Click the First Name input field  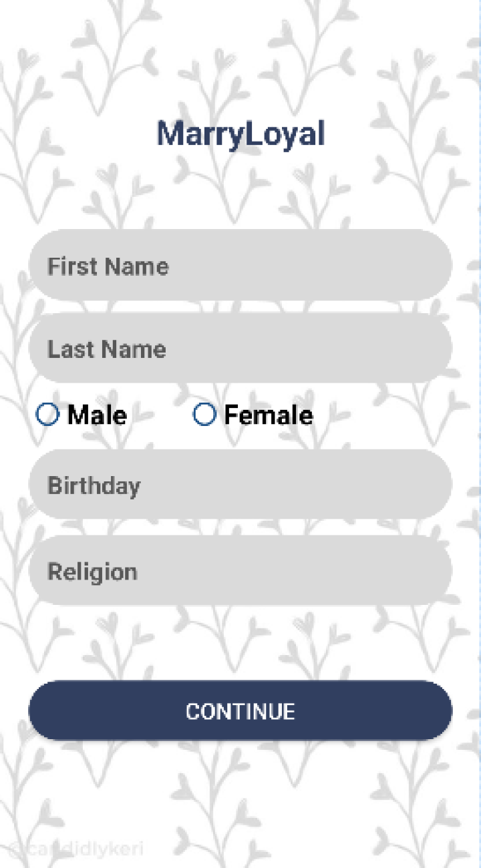[x=240, y=266]
